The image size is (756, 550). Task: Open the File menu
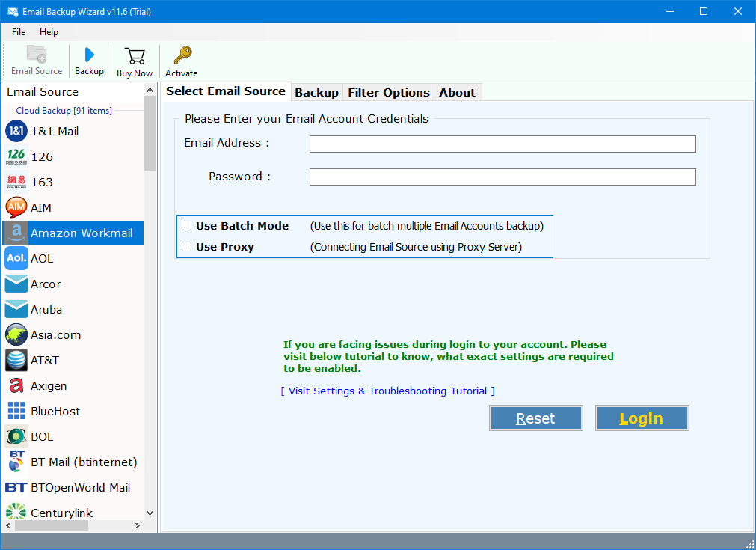click(19, 32)
